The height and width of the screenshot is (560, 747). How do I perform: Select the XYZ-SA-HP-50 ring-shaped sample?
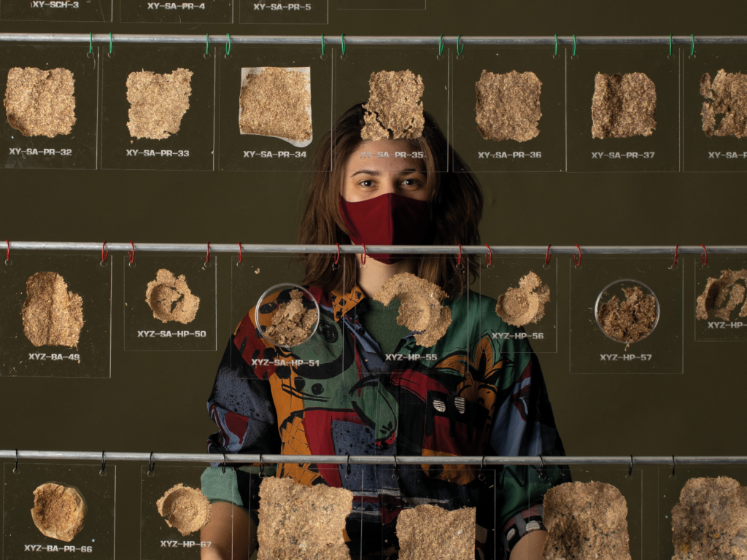[171, 297]
